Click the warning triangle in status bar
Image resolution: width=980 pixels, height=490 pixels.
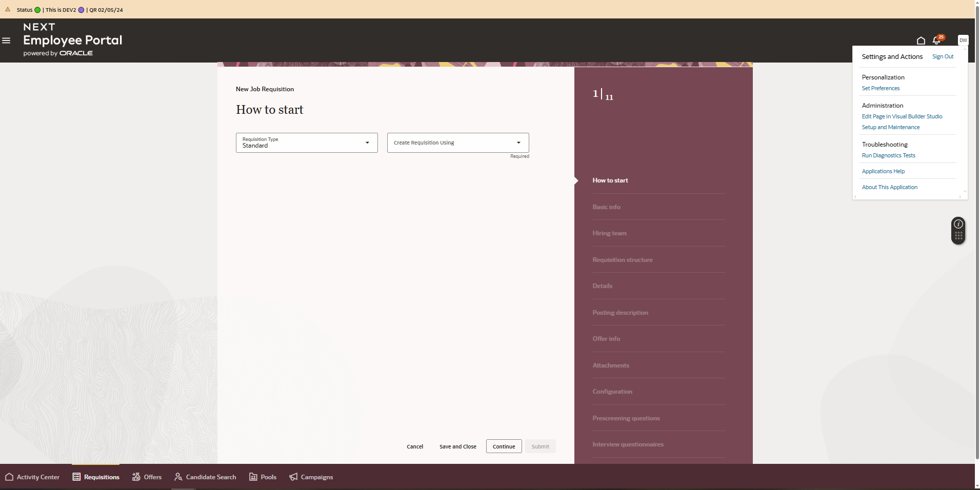(8, 9)
